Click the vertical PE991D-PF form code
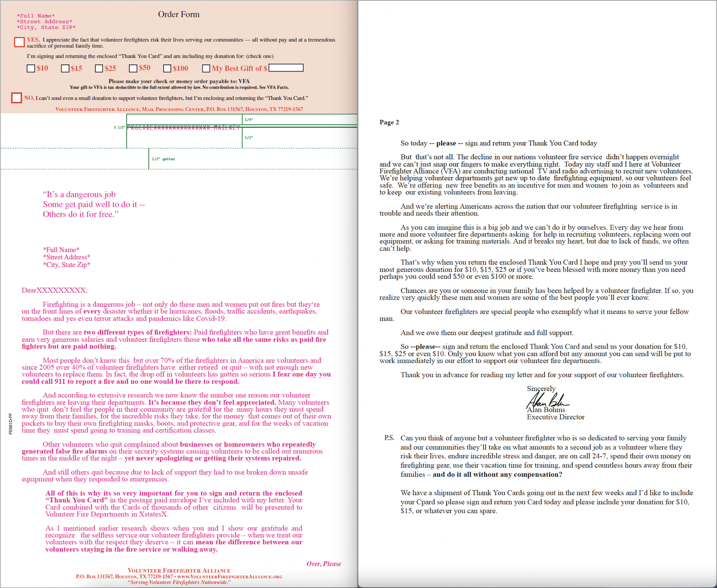Screen dimensions: 717x588 (11, 423)
